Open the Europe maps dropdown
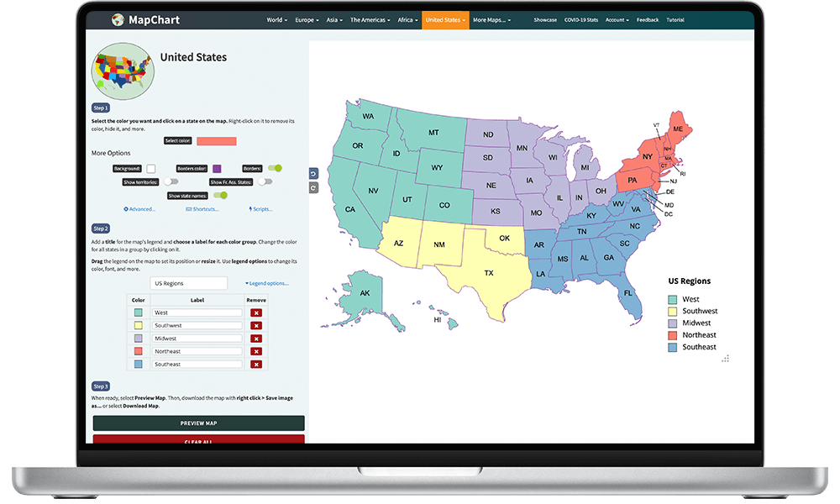The height and width of the screenshot is (504, 840). tap(307, 20)
